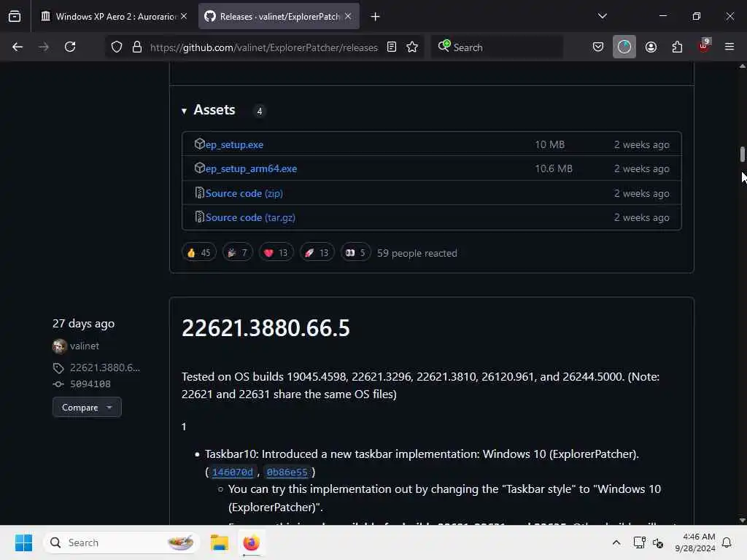Open Firefox from taskbar

pyautogui.click(x=251, y=542)
